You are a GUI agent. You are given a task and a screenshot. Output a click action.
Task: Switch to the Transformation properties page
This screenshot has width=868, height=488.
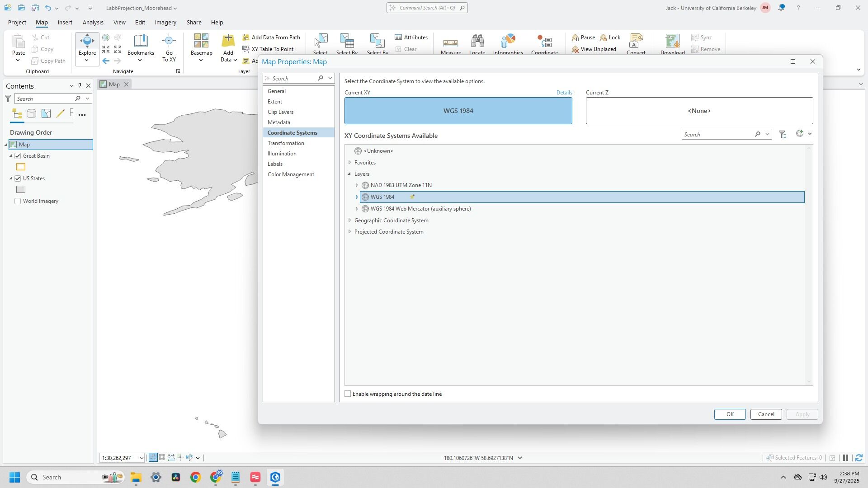click(285, 143)
